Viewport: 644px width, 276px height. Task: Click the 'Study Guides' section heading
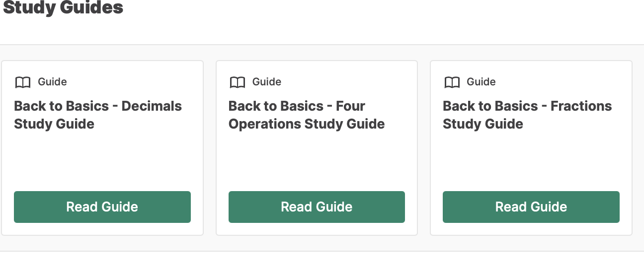63,7
